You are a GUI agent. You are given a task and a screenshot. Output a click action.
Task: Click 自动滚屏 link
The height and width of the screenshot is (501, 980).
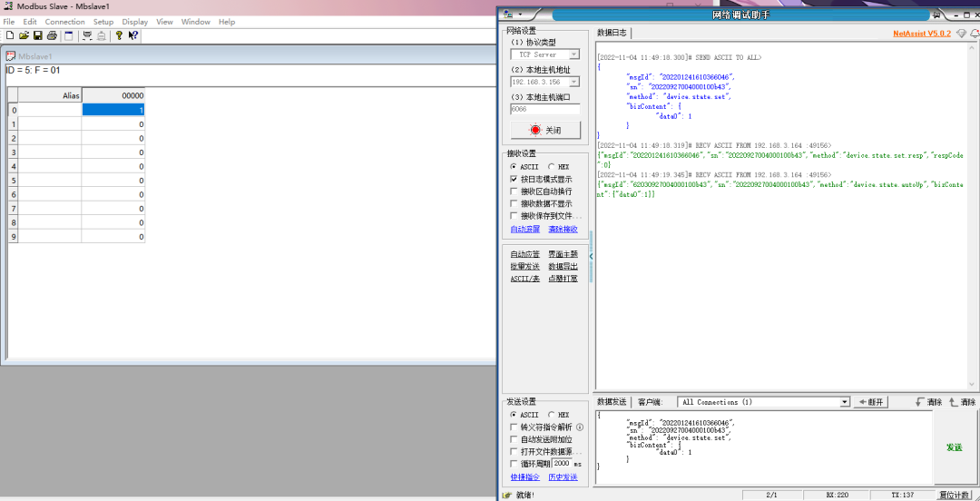[x=525, y=230]
